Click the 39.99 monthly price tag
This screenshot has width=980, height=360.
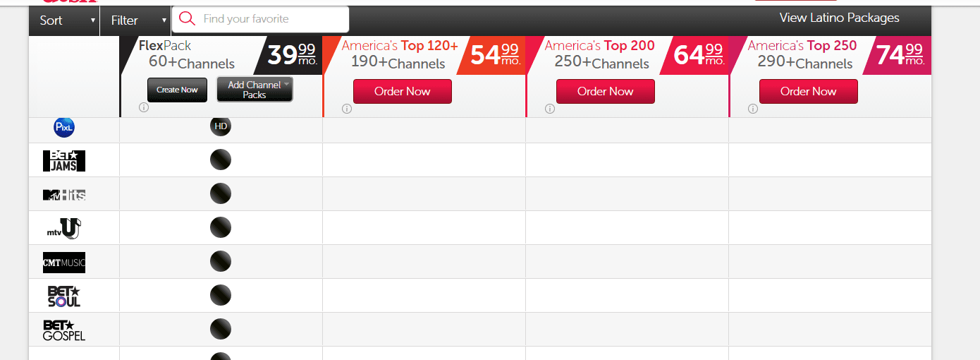click(293, 54)
